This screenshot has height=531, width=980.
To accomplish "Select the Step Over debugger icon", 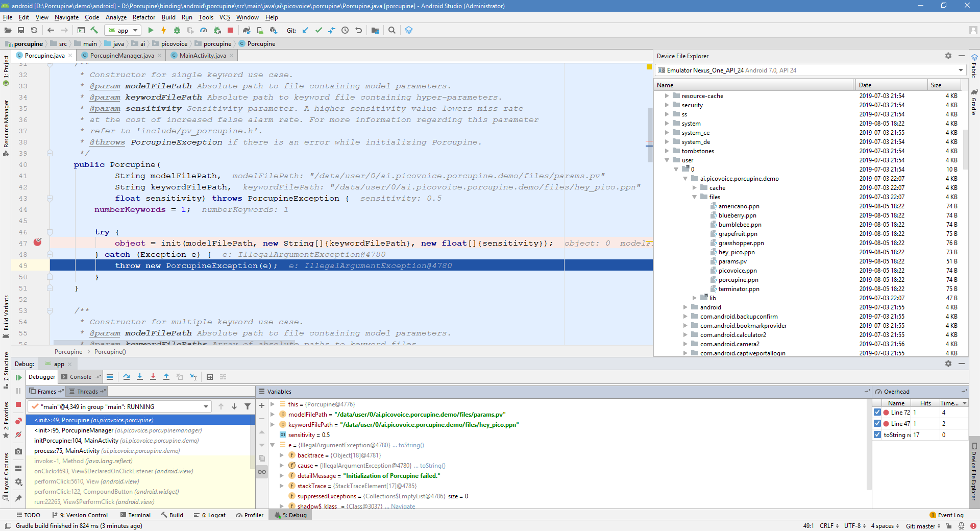I will 127,377.
